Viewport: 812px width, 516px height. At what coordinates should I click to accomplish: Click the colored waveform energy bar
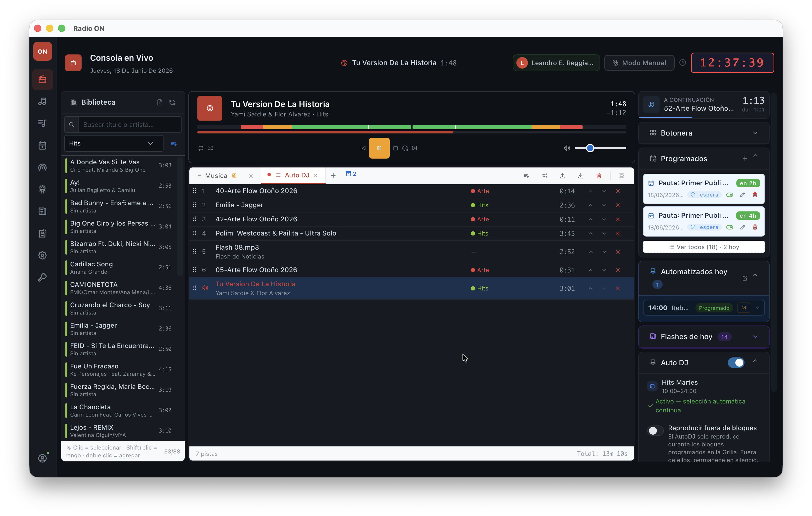(x=411, y=127)
